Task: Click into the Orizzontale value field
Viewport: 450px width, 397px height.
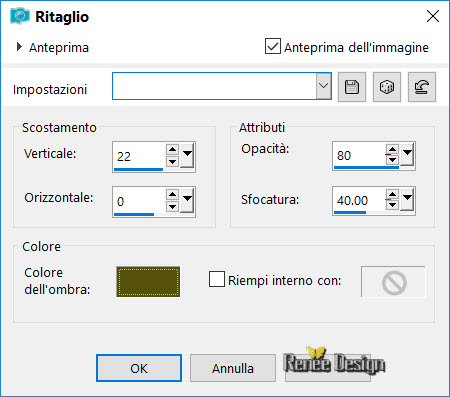Action: point(139,201)
